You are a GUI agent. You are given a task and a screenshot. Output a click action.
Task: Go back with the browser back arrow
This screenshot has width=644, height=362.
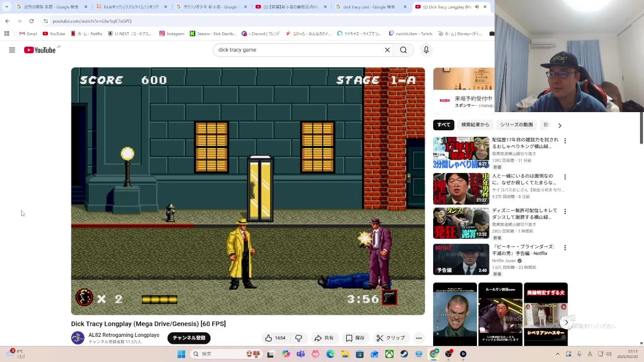(7, 21)
